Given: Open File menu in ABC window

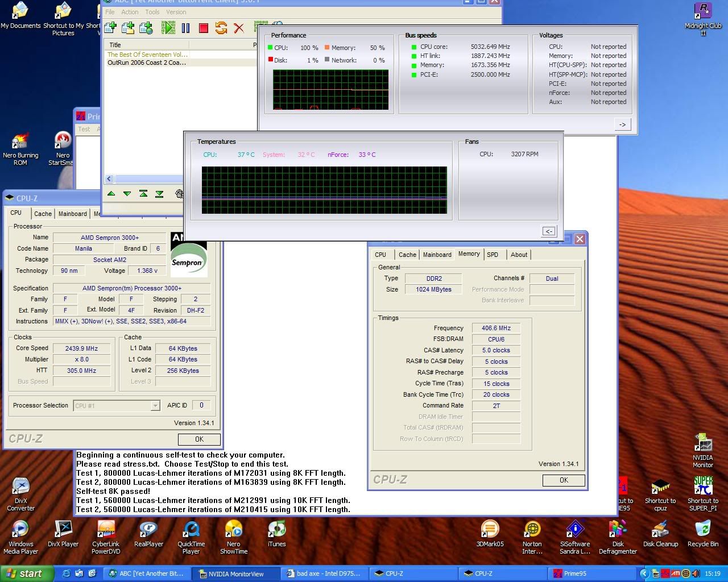Looking at the screenshot, I should 110,12.
